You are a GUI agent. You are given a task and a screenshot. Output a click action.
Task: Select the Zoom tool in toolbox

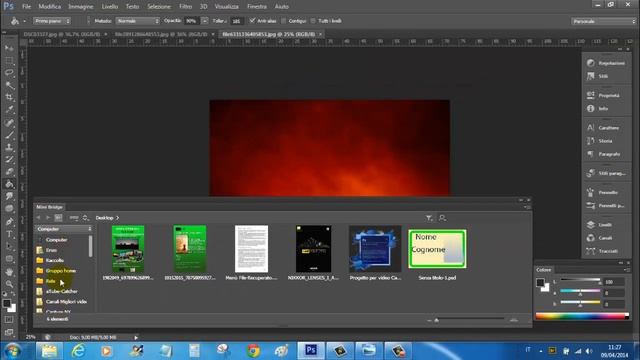tap(9, 284)
